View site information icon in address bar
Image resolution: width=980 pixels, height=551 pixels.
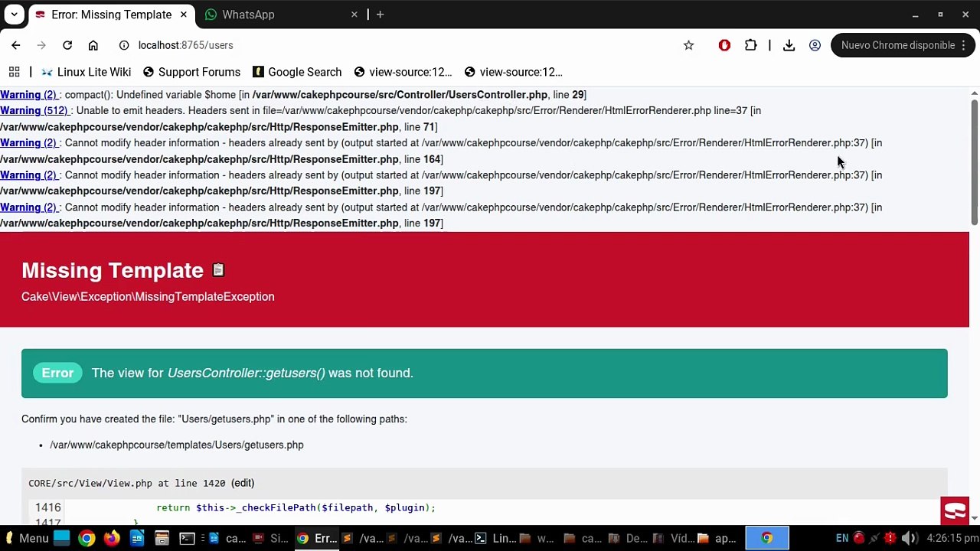tap(124, 45)
